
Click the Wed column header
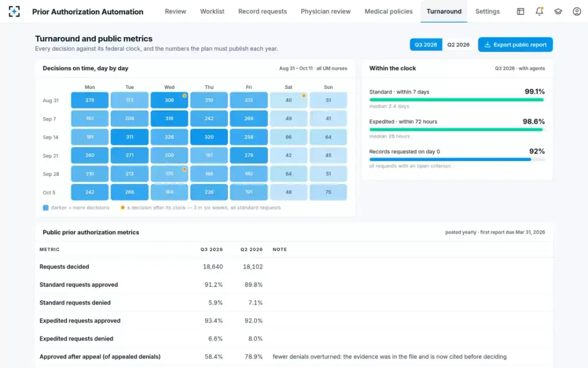click(x=169, y=87)
